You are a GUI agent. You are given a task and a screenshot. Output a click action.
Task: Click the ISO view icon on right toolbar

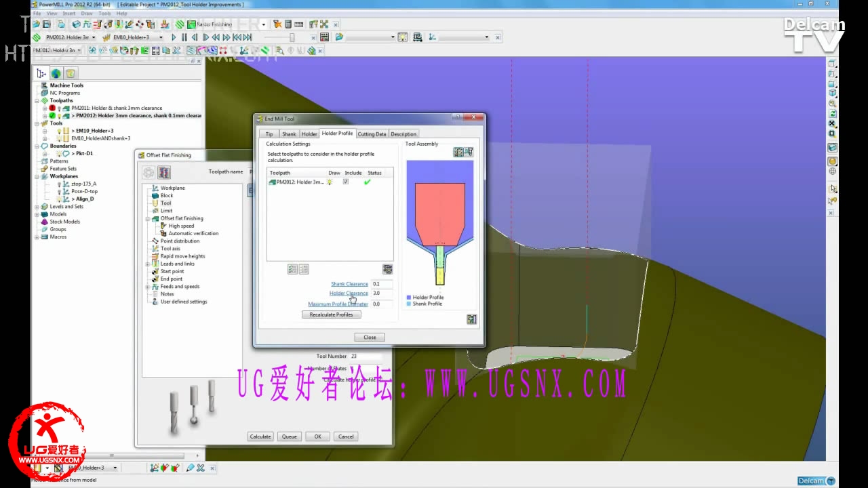point(833,93)
